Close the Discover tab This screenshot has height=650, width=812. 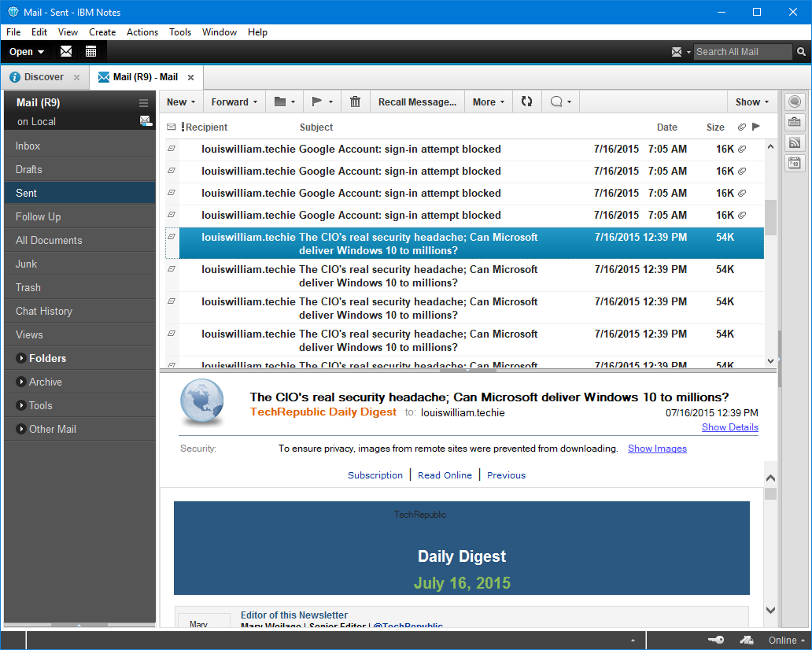(76, 77)
